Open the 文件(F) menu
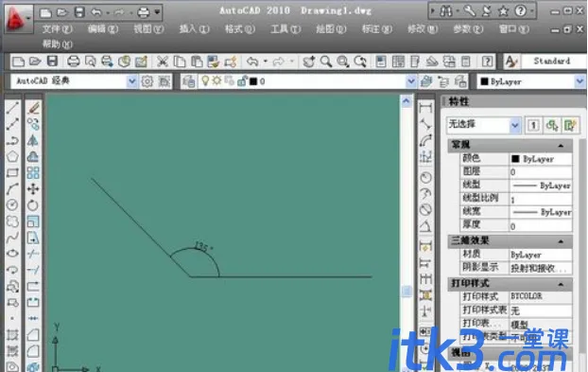Viewport: 588px width, 372px height. pos(58,29)
